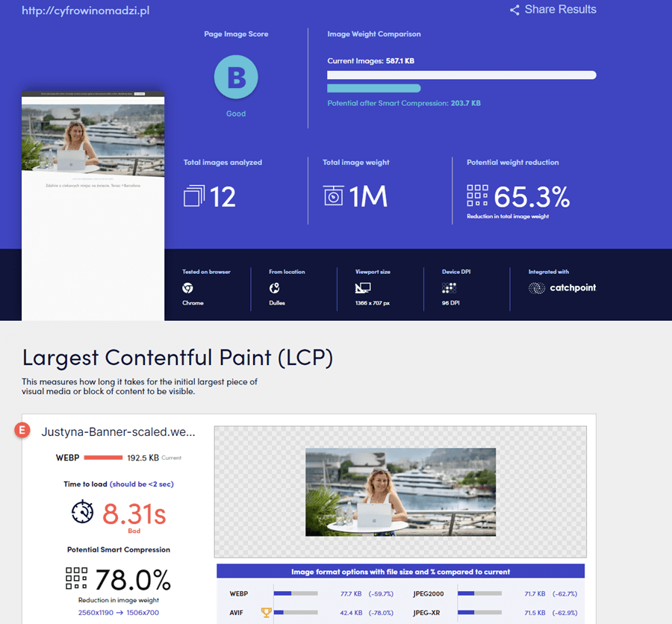
Task: Click the Total image weight scale icon
Action: click(333, 196)
